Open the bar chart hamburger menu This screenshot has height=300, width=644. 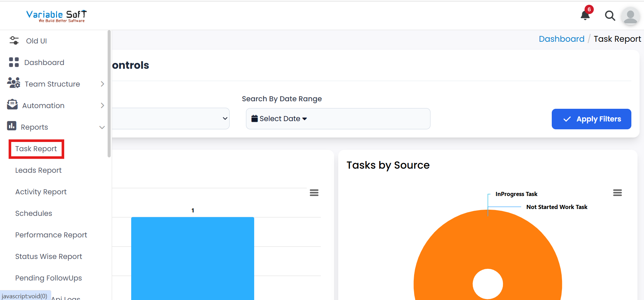point(314,193)
